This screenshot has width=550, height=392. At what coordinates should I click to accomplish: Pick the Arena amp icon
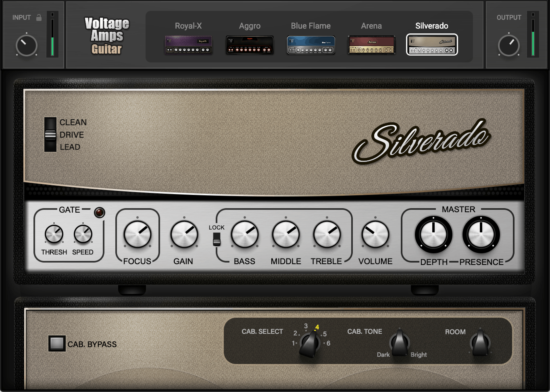tap(371, 45)
